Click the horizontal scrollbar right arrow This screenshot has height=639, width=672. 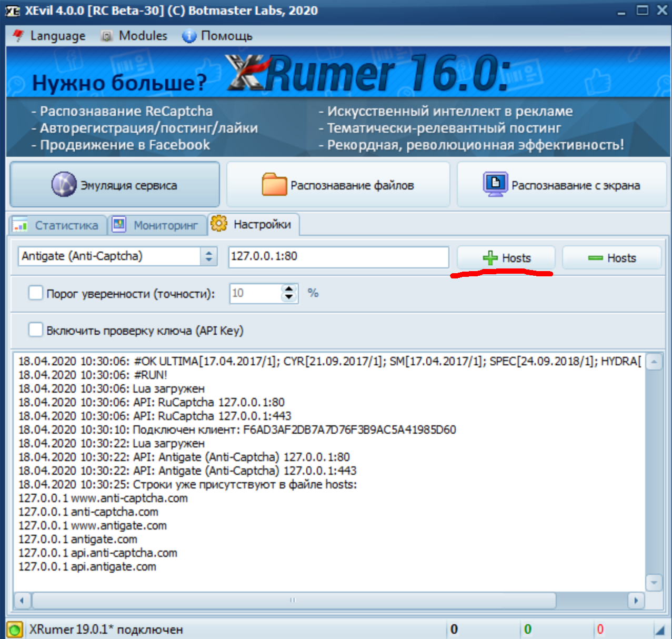(x=636, y=600)
